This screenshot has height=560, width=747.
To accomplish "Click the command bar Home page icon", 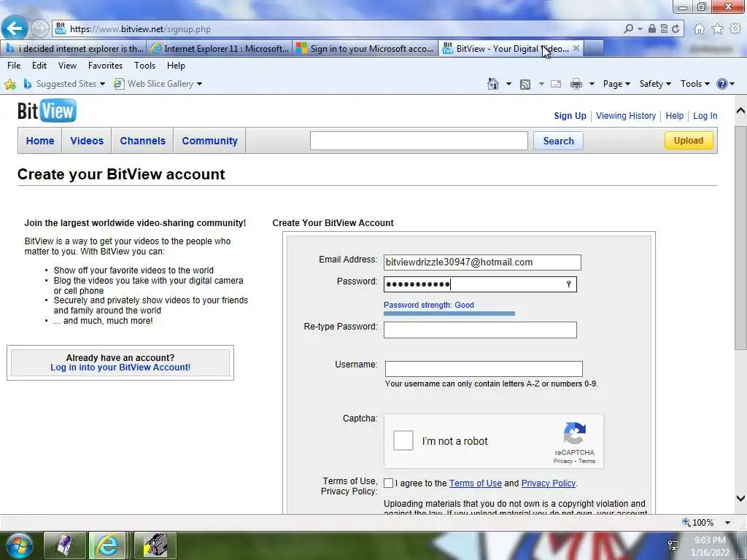I will coord(493,84).
